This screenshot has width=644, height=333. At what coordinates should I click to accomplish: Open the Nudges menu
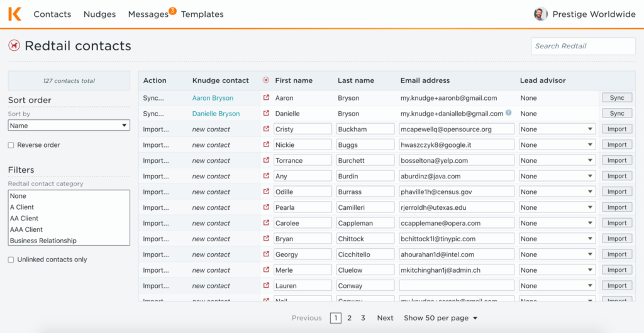pos(100,14)
